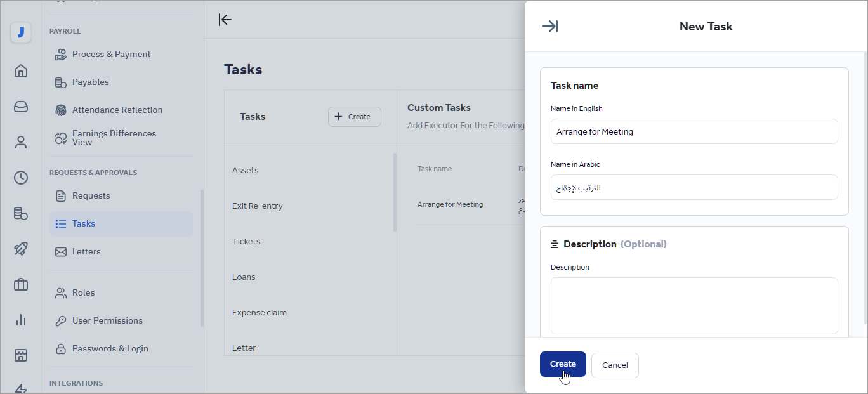Open the briefcase benefits icon
The height and width of the screenshot is (394, 868).
click(21, 284)
